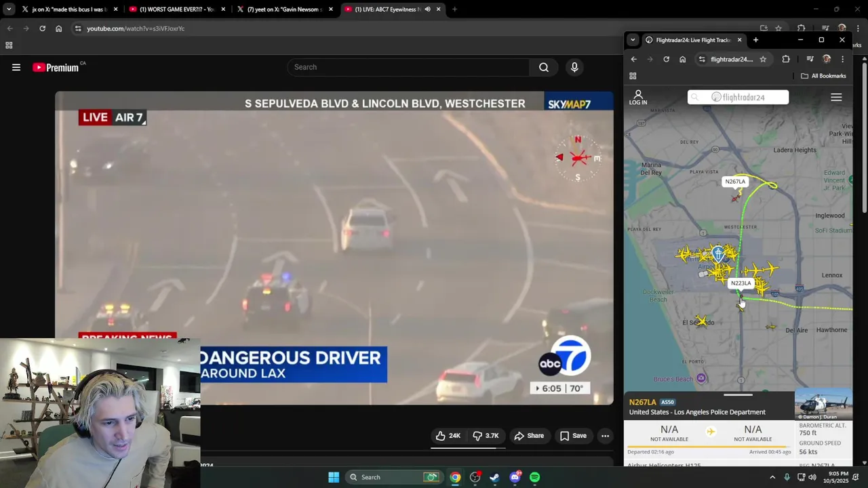Open Flightradar24 hamburger menu
868x488 pixels.
click(x=836, y=98)
